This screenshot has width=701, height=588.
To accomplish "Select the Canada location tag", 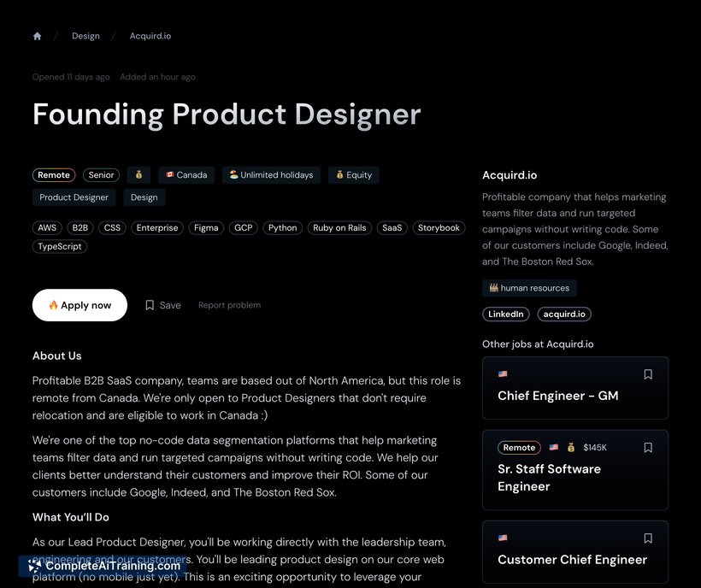I will point(186,175).
